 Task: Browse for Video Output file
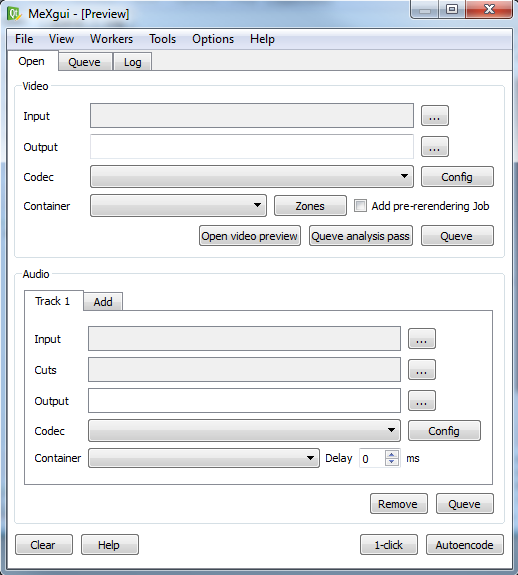click(x=435, y=147)
